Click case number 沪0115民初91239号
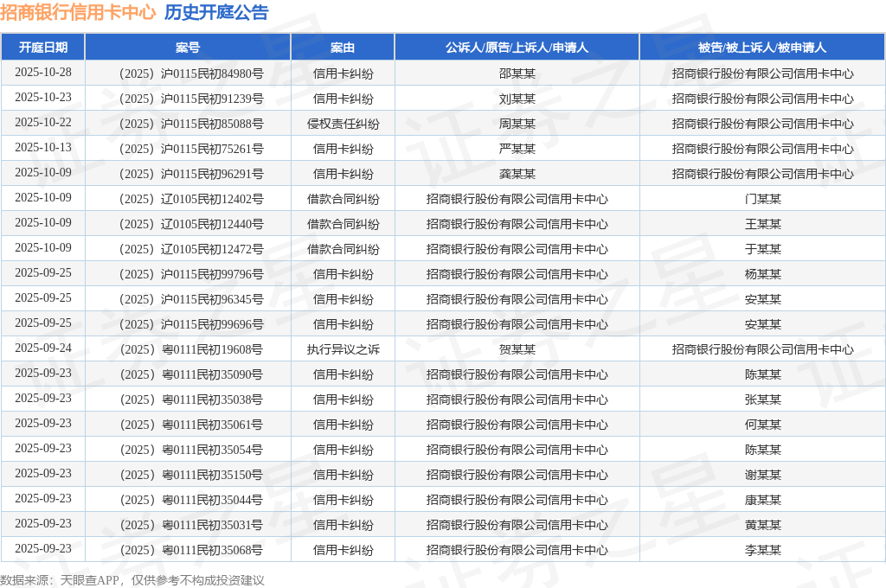The width and height of the screenshot is (886, 588). [x=191, y=99]
